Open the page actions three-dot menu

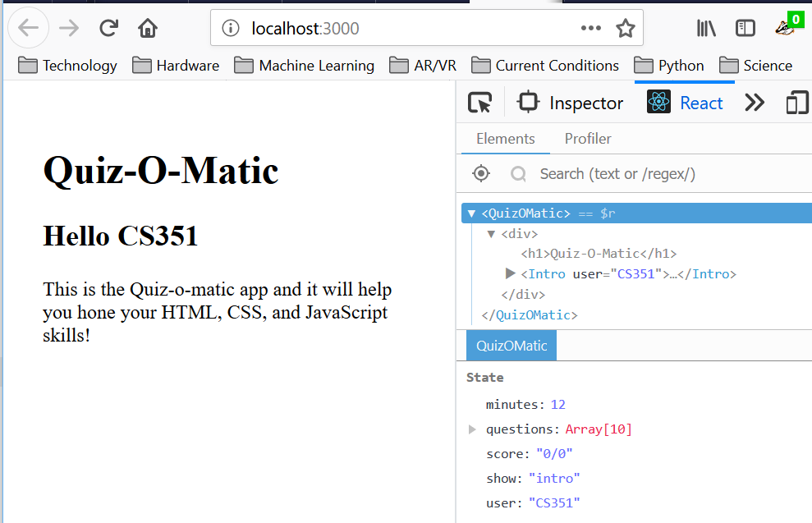click(590, 29)
